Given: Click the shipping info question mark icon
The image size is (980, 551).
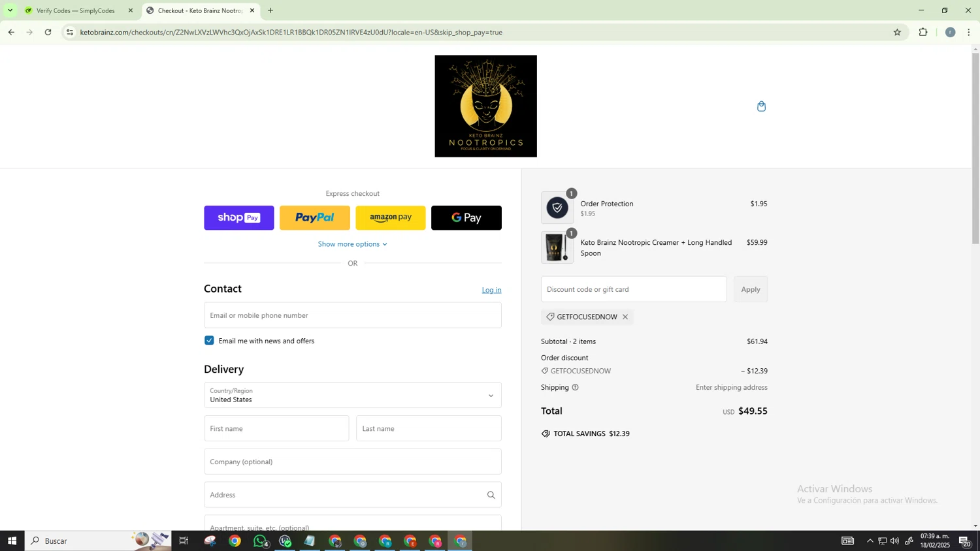Looking at the screenshot, I should click(575, 388).
